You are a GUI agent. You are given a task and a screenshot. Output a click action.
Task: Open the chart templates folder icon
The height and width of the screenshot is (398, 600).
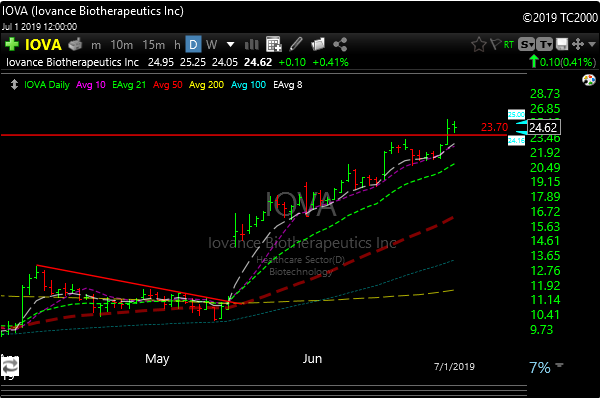pyautogui.click(x=318, y=44)
